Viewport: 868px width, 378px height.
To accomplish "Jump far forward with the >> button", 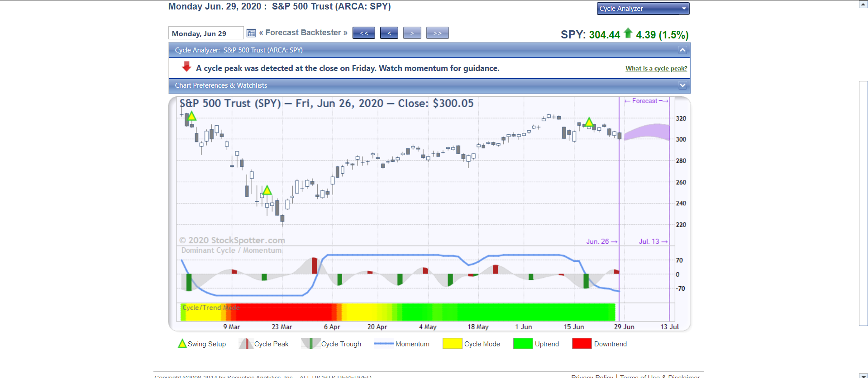I will tap(438, 33).
